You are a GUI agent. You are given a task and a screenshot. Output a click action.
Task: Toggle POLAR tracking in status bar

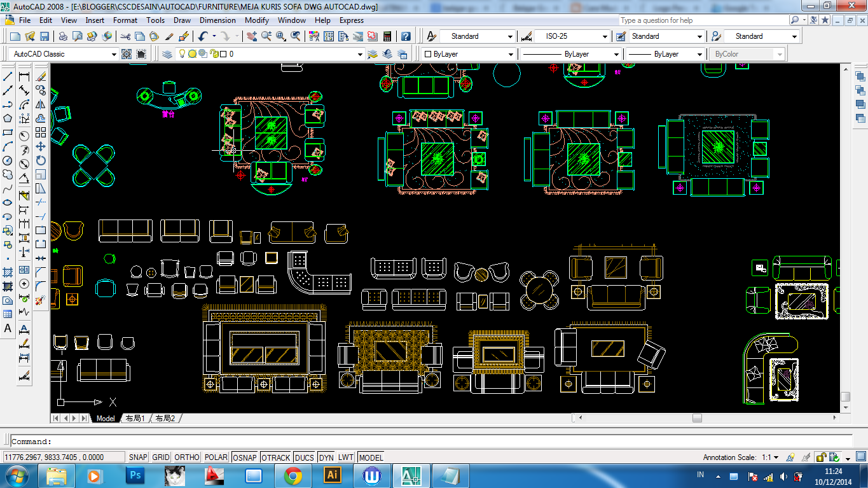[216, 457]
